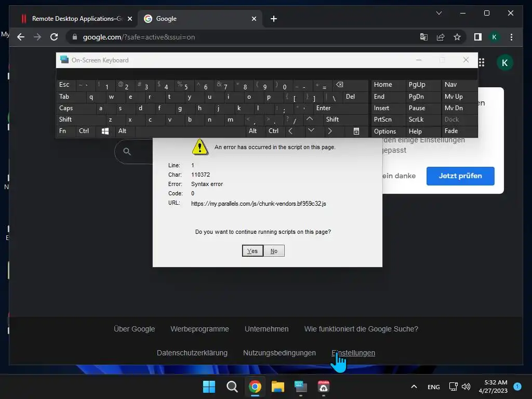The image size is (532, 399).
Task: Open the tab search chevron in the title bar
Action: pyautogui.click(x=438, y=13)
